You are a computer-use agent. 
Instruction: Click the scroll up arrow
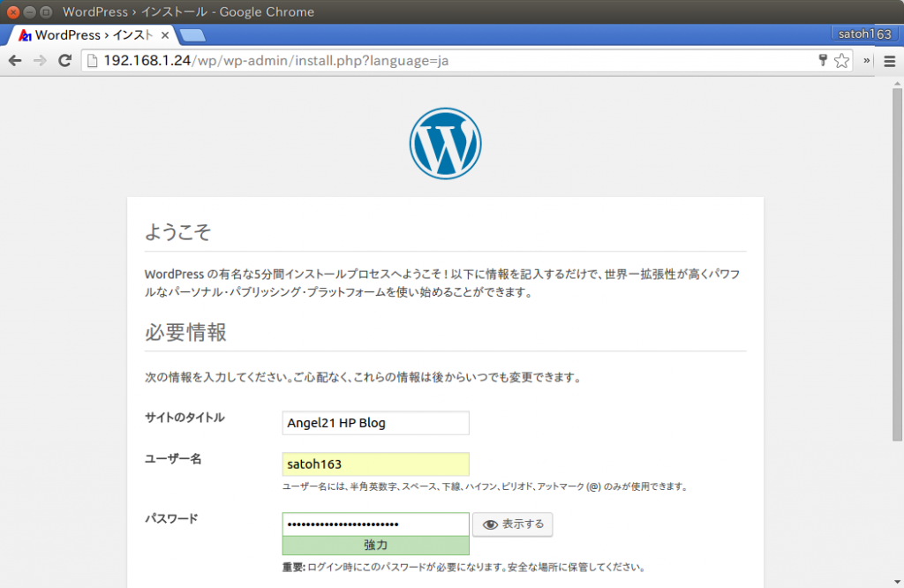pos(897,84)
